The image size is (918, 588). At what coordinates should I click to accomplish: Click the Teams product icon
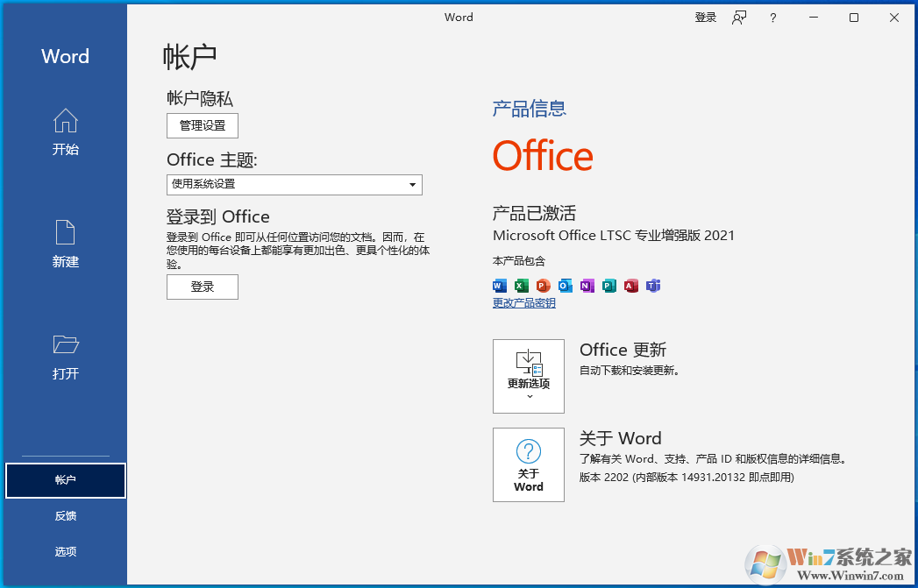click(x=653, y=286)
